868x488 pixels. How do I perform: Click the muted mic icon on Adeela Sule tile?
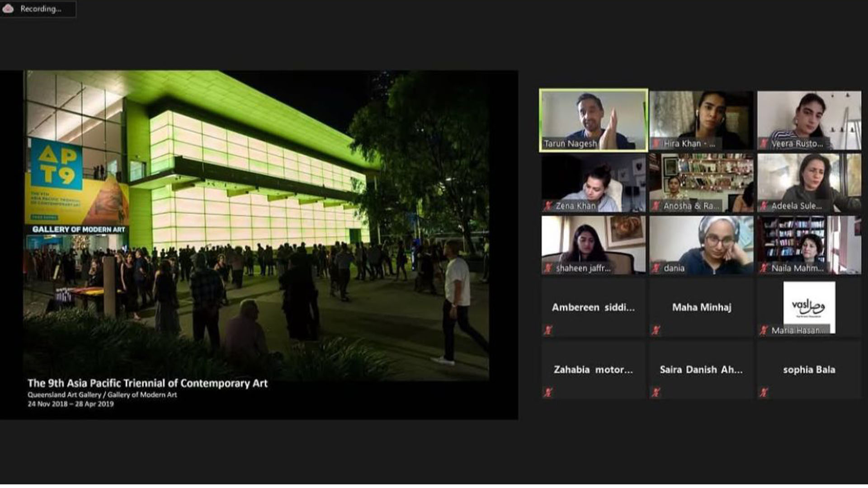[764, 206]
